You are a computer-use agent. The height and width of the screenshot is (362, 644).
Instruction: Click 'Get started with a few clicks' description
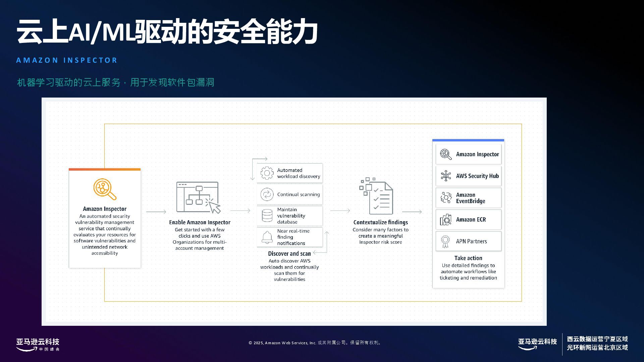200,239
